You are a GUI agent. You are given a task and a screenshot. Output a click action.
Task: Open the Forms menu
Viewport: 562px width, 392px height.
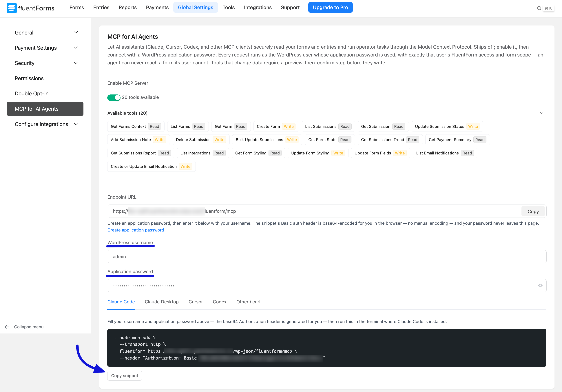[77, 8]
